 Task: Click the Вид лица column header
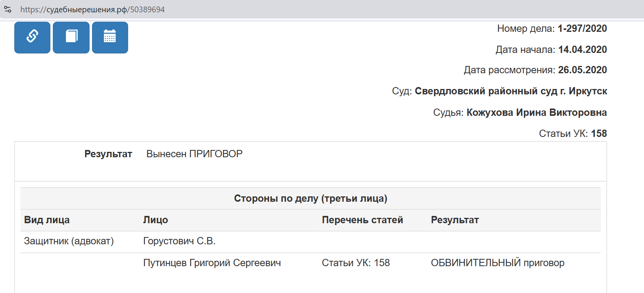47,220
